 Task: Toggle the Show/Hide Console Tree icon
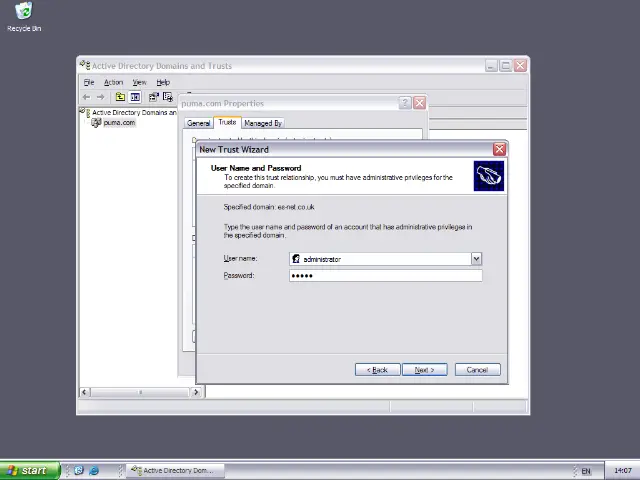point(135,97)
